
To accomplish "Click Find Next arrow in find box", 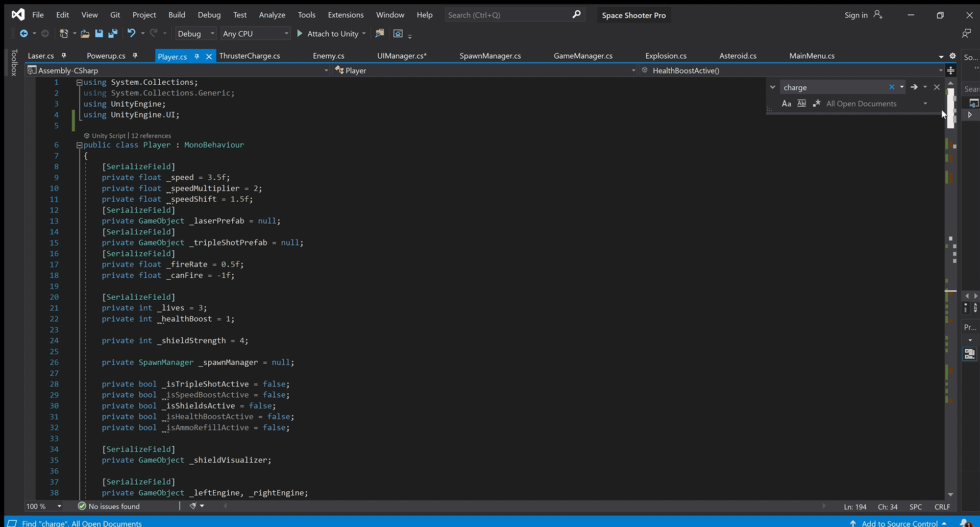I will (x=914, y=87).
